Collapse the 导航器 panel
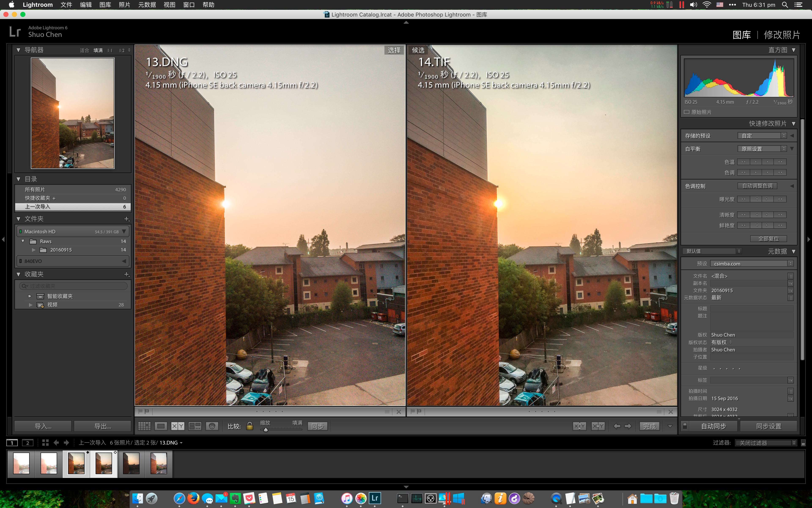 pos(18,50)
